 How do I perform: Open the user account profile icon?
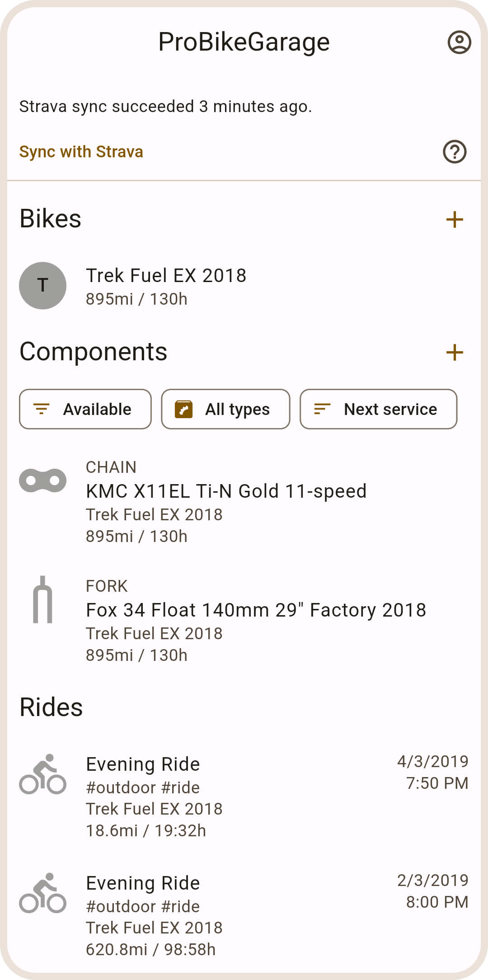[459, 42]
